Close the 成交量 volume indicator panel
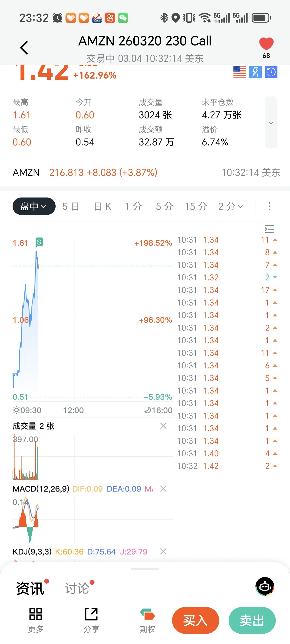This screenshot has height=644, width=290. point(163,426)
